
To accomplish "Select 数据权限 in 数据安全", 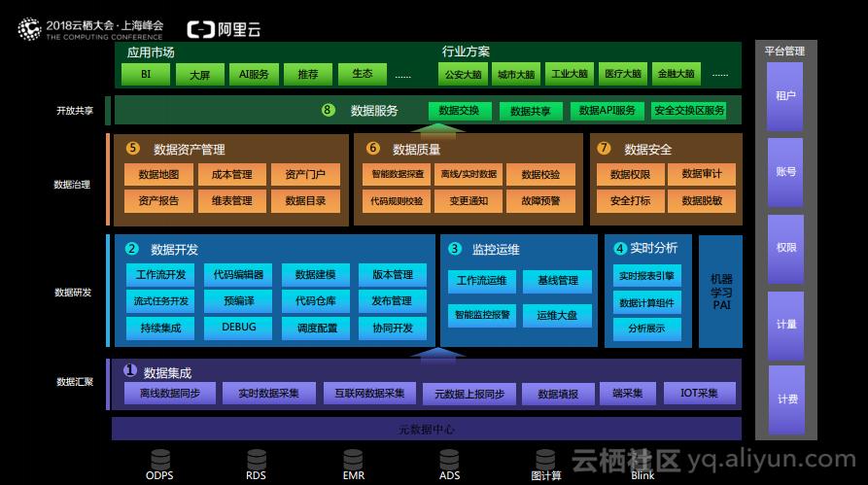I will (631, 174).
